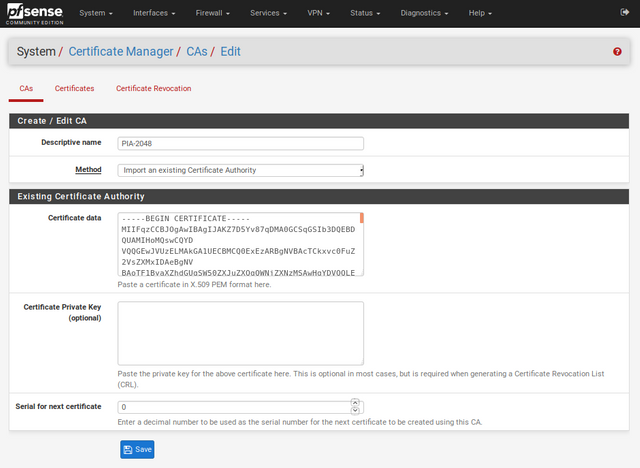Image resolution: width=640 pixels, height=468 pixels.
Task: Switch to the Certificate Revocation tab
Action: [x=153, y=89]
